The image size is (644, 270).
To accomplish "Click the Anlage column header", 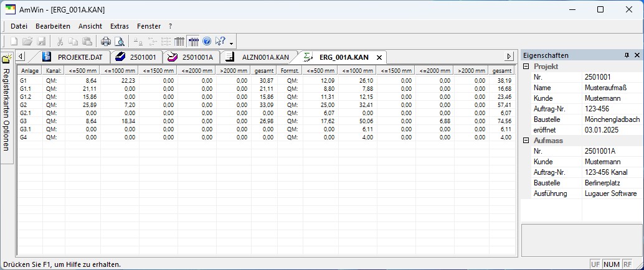I will (30, 71).
